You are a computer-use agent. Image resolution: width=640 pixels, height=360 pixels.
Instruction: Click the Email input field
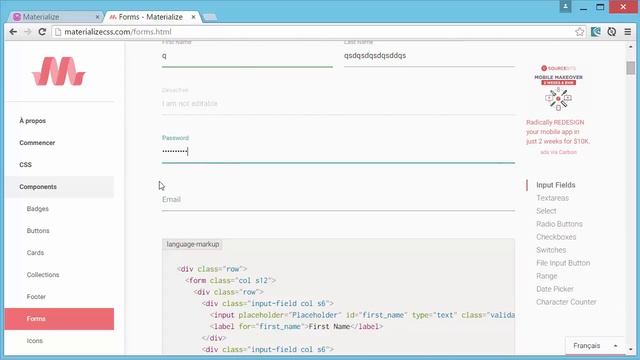338,200
